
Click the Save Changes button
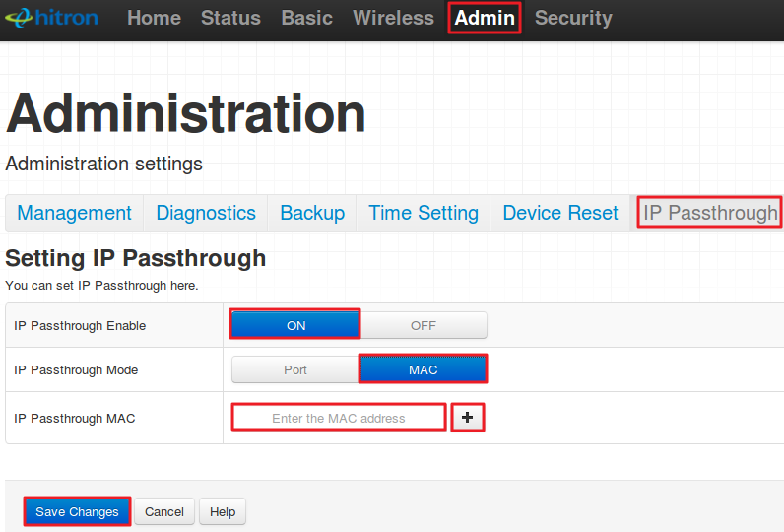pyautogui.click(x=77, y=511)
